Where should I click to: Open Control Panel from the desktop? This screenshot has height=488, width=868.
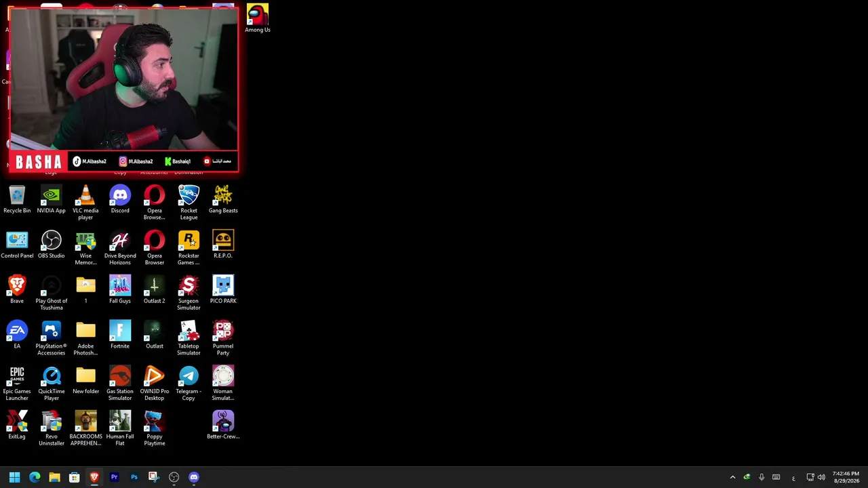[x=17, y=245]
